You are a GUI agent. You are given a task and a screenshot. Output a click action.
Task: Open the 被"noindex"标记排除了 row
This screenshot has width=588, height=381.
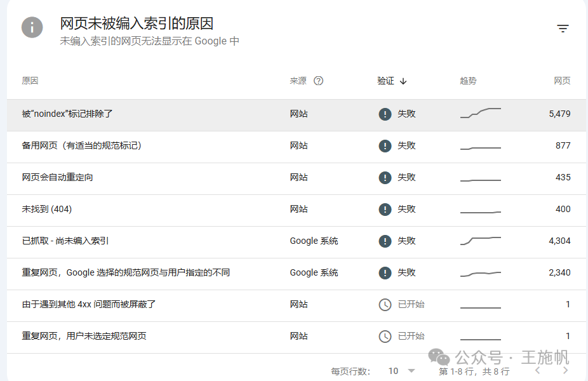click(297, 115)
